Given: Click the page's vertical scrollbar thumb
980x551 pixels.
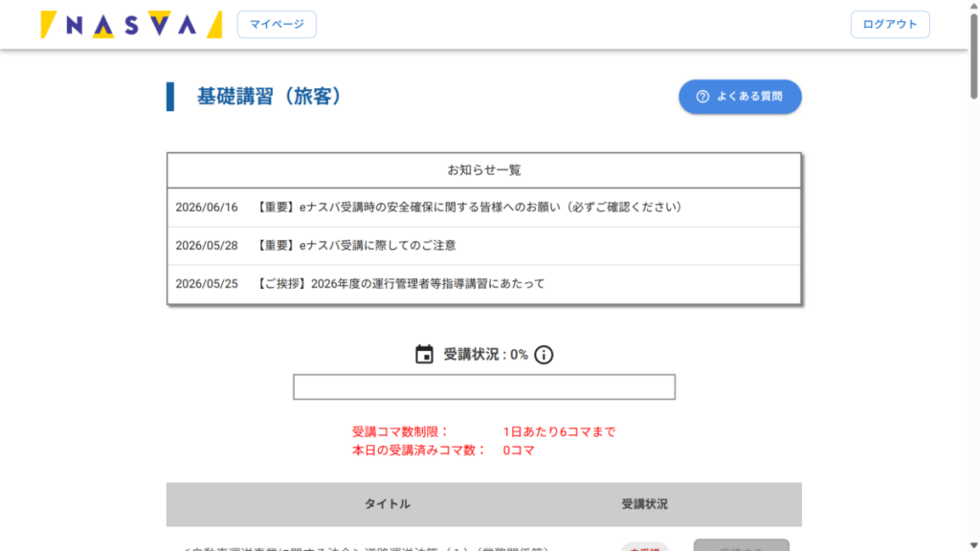Looking at the screenshot, I should (973, 55).
